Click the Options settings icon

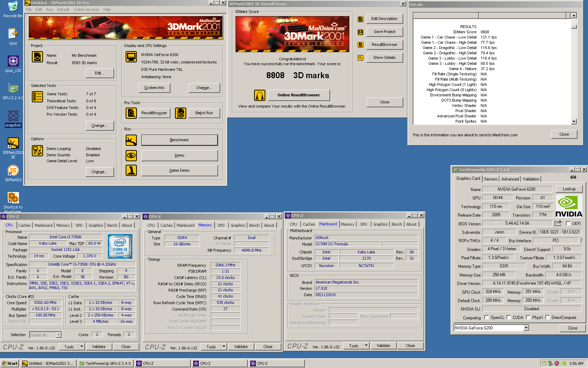click(x=37, y=151)
